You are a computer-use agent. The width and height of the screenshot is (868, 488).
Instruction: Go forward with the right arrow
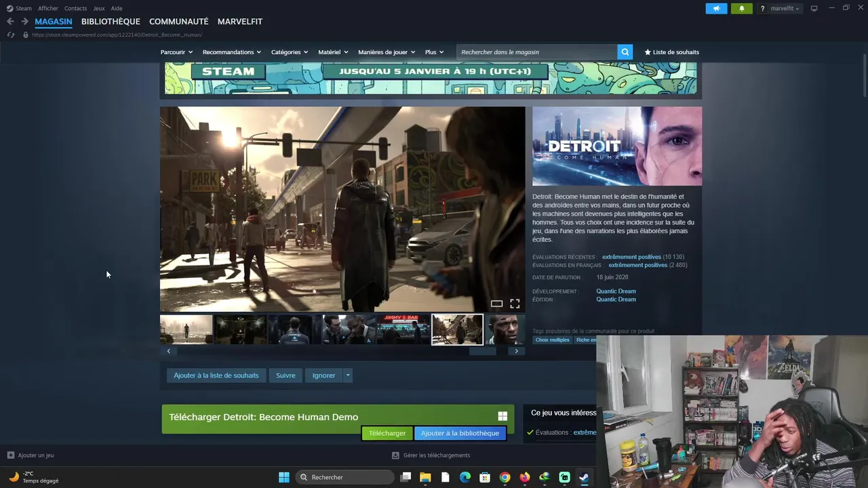pos(24,22)
